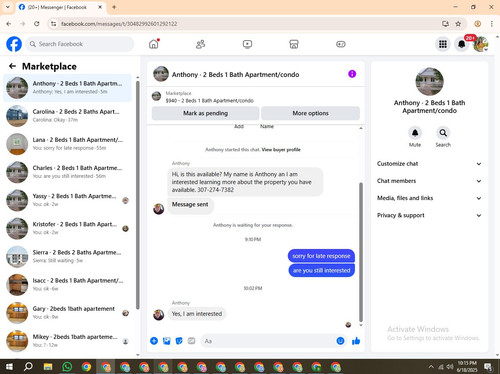The height and width of the screenshot is (374, 500).
Task: Open the Home feed icon
Action: (154, 44)
